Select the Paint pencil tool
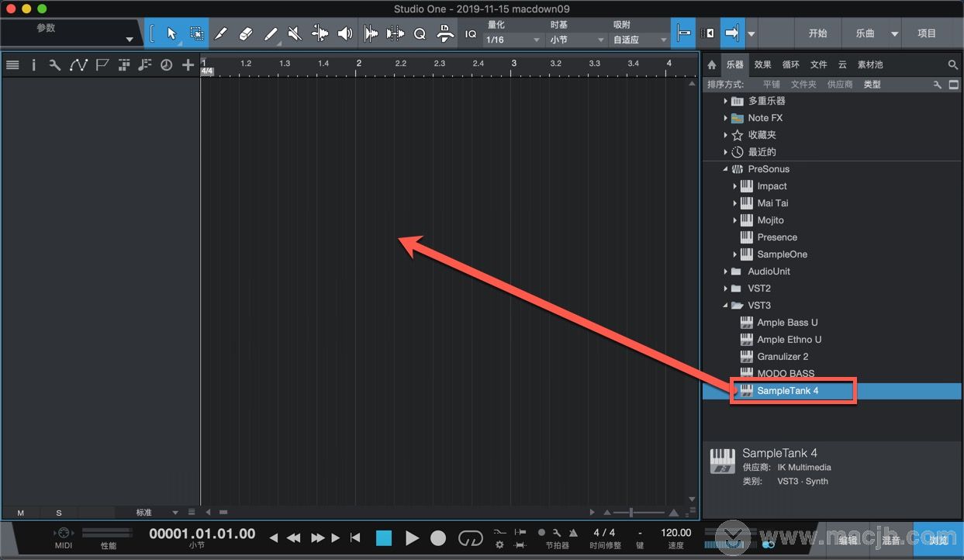 (x=271, y=34)
